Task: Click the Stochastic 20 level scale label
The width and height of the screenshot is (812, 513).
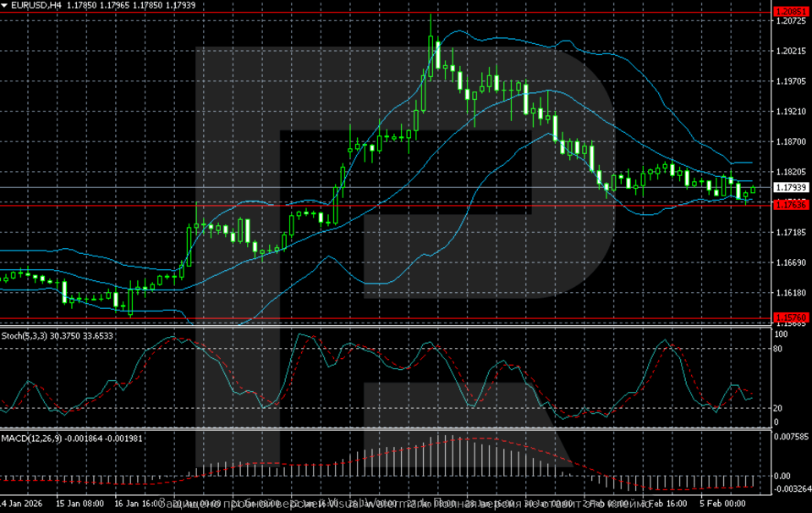Action: 779,408
